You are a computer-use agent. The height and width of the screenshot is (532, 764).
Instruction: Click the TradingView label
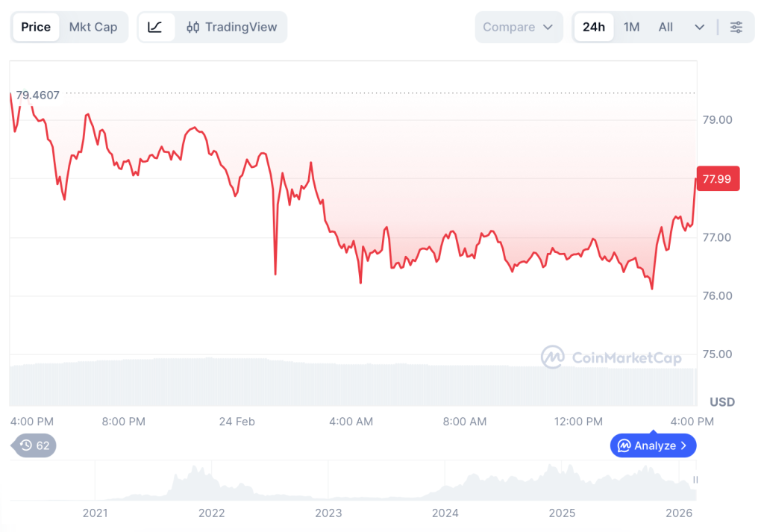(241, 28)
